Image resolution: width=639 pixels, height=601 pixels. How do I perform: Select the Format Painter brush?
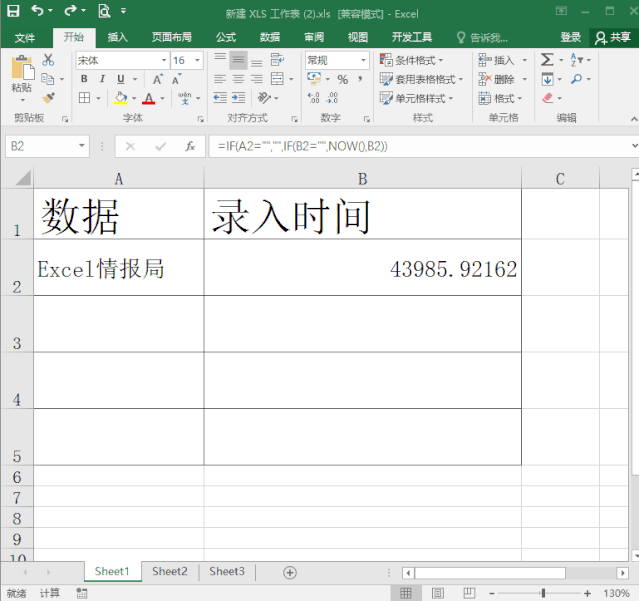coord(48,98)
